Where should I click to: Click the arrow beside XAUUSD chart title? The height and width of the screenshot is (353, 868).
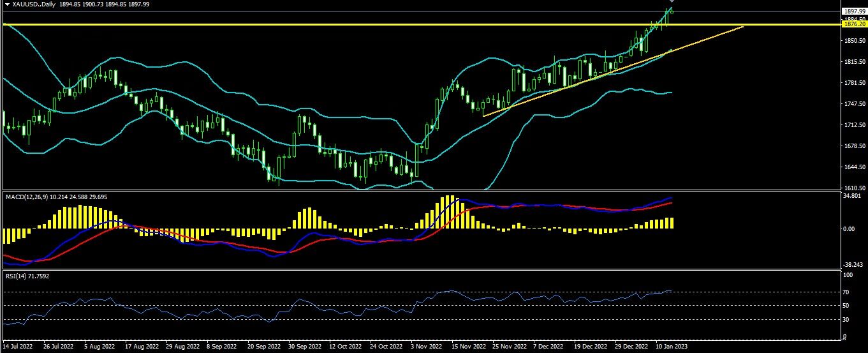pos(7,4)
